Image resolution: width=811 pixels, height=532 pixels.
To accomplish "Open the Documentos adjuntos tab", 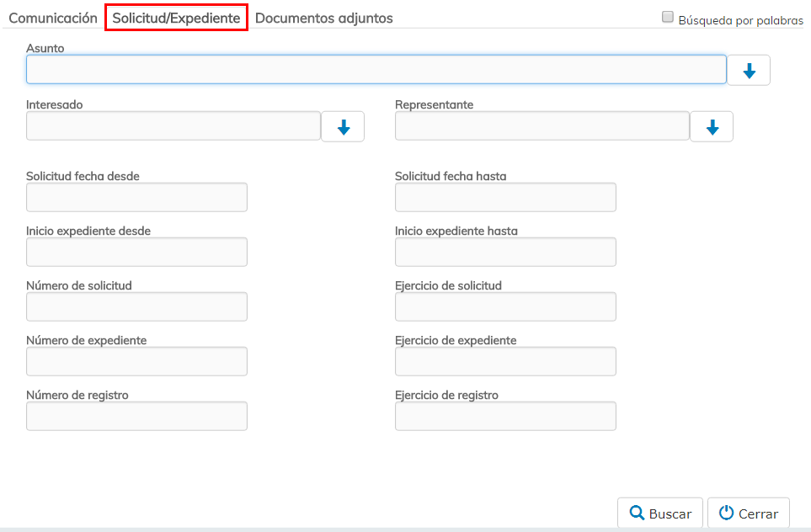I will pyautogui.click(x=323, y=18).
